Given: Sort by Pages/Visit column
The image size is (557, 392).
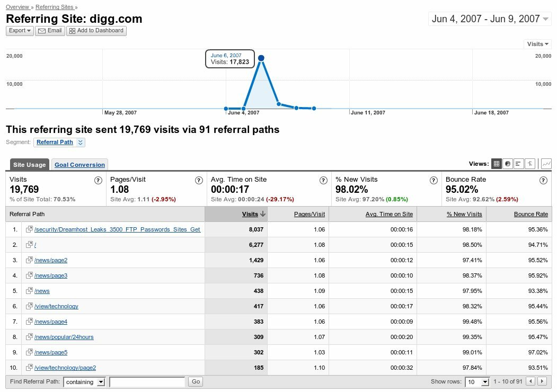Looking at the screenshot, I should pos(310,214).
